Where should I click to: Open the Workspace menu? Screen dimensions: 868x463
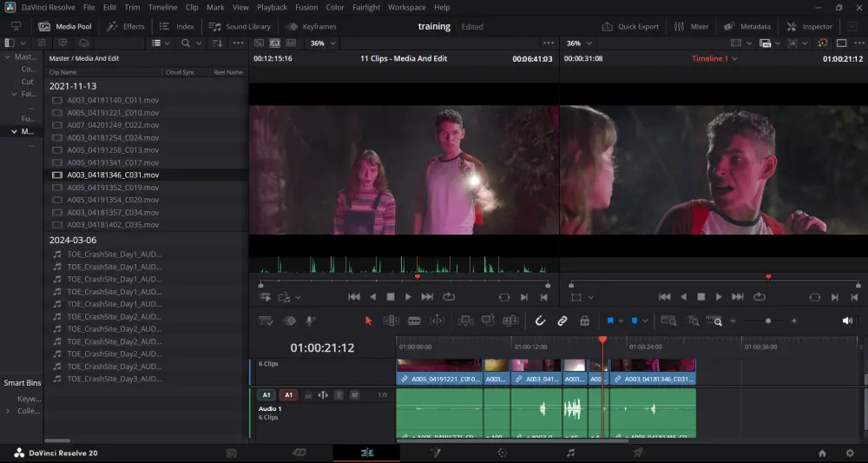pos(406,7)
